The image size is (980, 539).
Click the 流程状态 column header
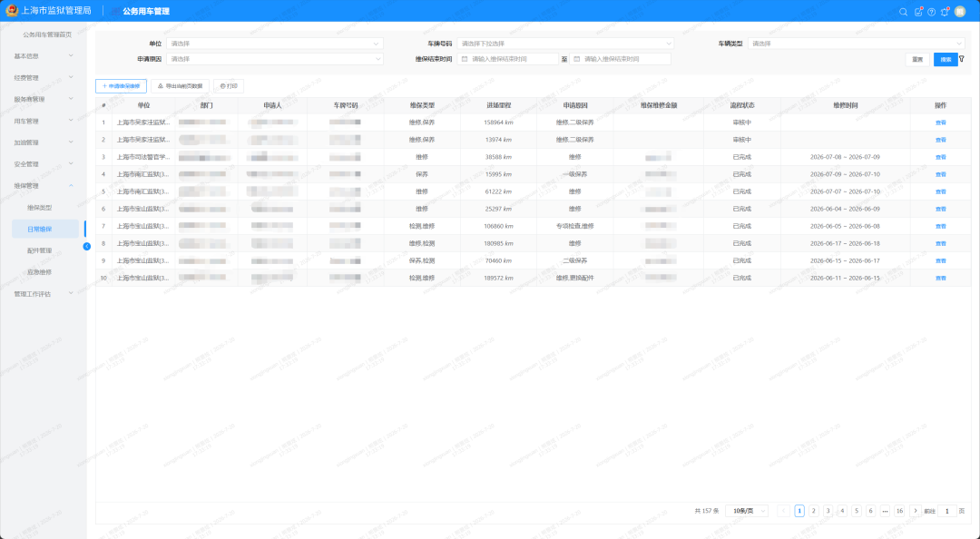coord(742,105)
